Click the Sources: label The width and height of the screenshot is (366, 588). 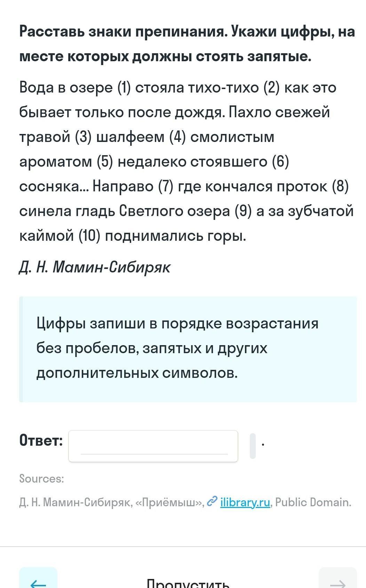click(42, 479)
